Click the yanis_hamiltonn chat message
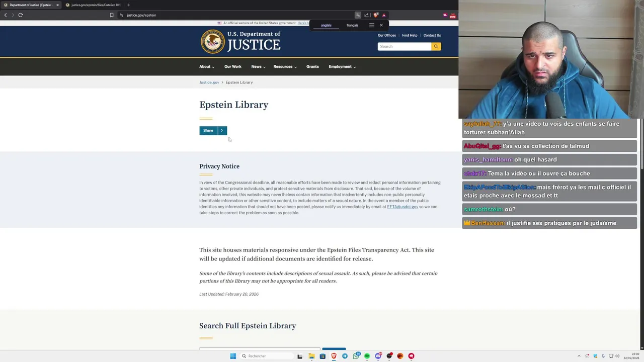644x362 pixels. 549,159
